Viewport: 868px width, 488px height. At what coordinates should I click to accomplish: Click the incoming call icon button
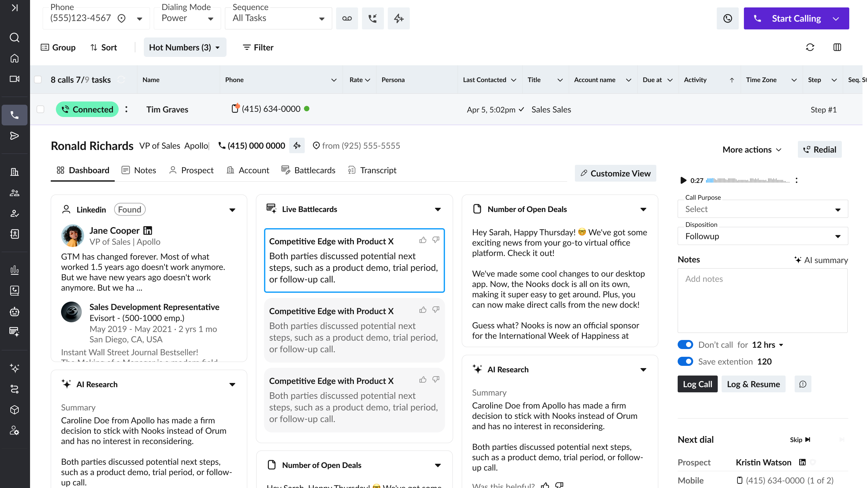click(x=372, y=18)
